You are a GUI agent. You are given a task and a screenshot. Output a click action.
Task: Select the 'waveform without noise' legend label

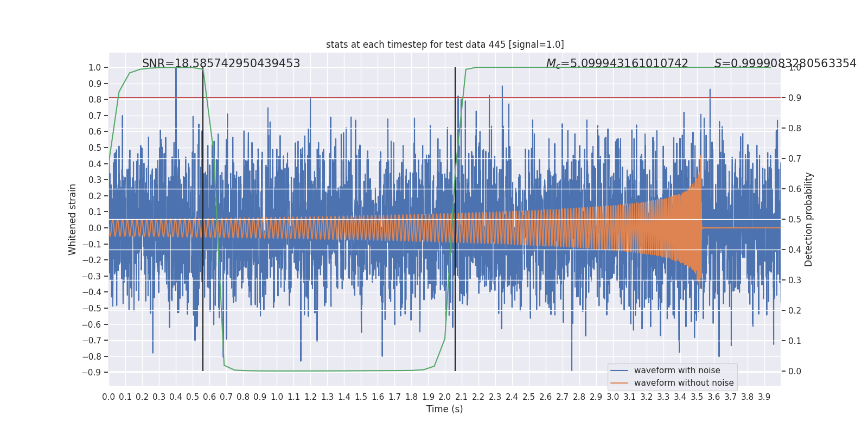(x=684, y=383)
